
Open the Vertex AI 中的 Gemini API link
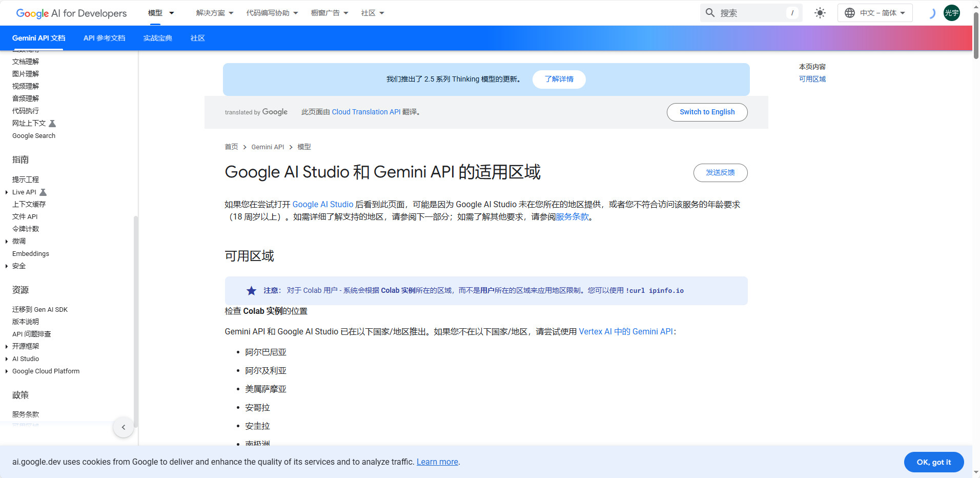pyautogui.click(x=625, y=332)
